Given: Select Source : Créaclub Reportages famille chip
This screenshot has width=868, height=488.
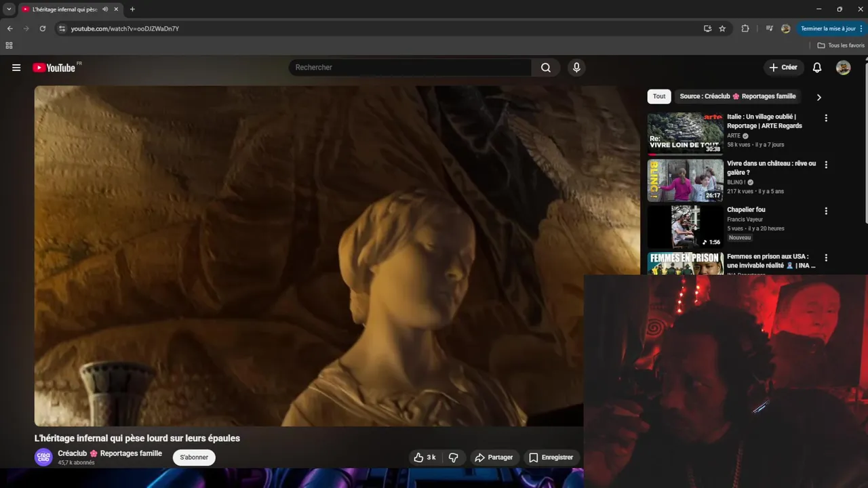Looking at the screenshot, I should [x=738, y=96].
